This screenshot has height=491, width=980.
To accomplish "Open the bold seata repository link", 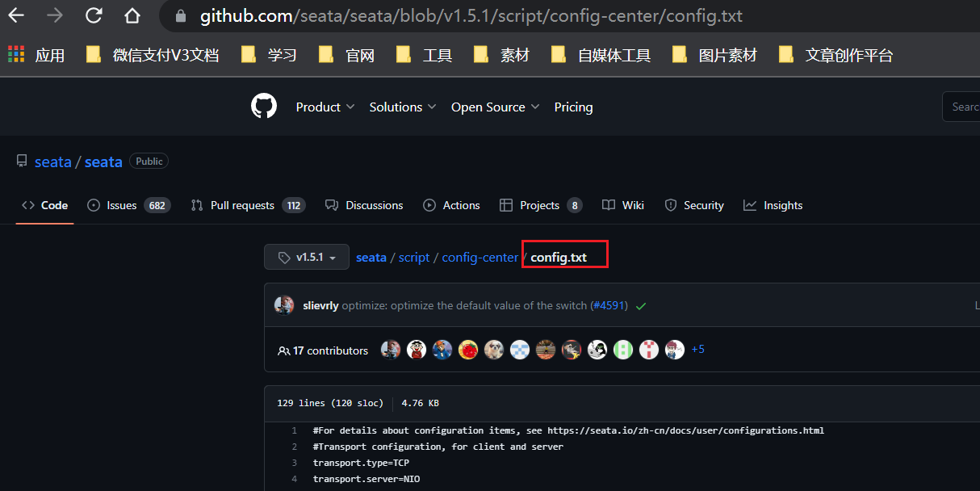I will [103, 162].
